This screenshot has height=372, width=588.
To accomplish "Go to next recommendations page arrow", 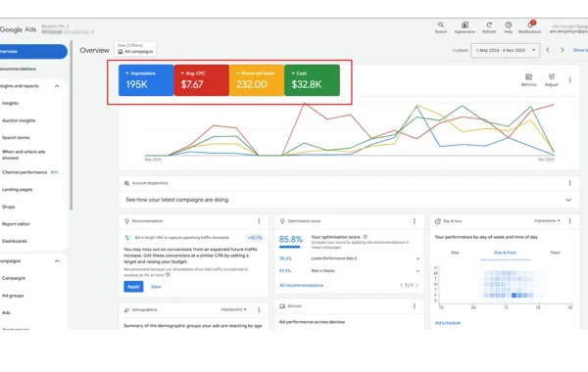I will tap(417, 285).
